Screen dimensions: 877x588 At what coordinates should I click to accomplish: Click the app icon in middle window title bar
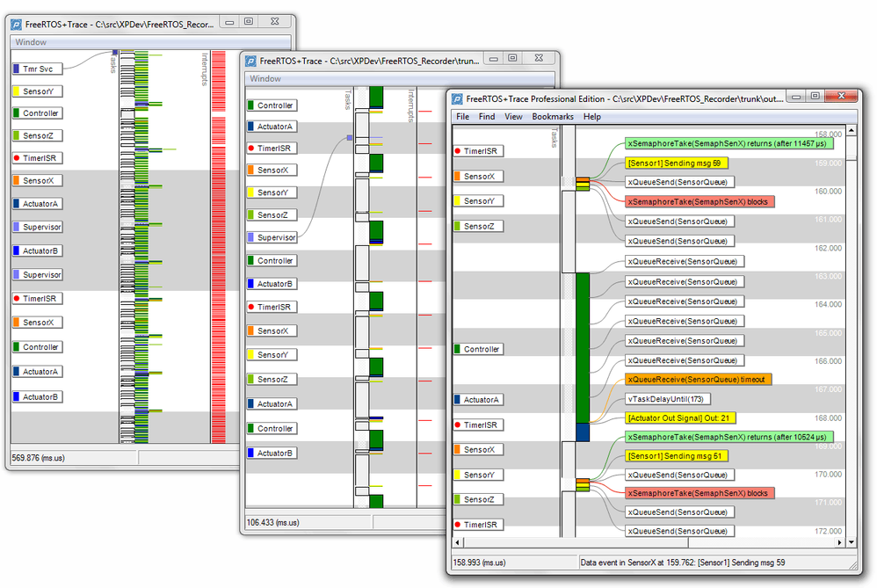tap(251, 61)
